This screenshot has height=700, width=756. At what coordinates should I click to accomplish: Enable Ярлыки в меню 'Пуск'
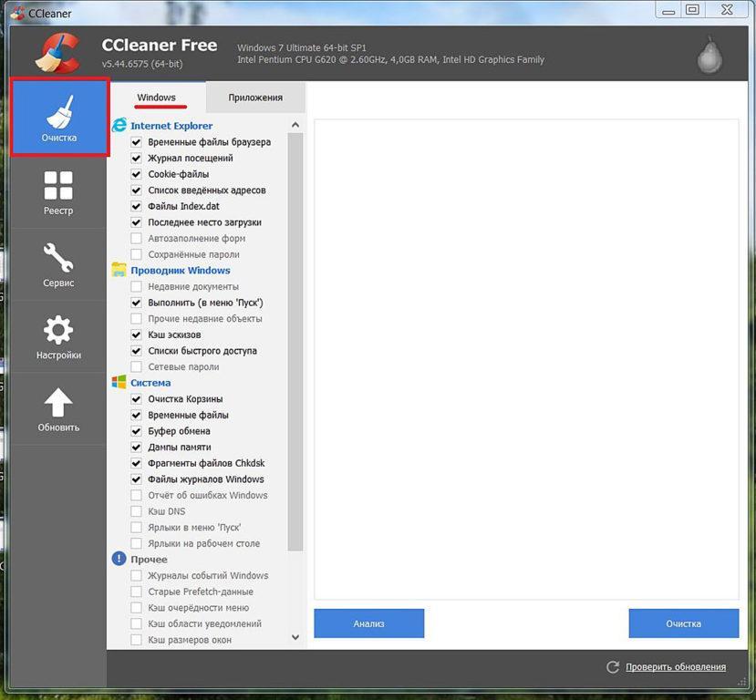137,528
